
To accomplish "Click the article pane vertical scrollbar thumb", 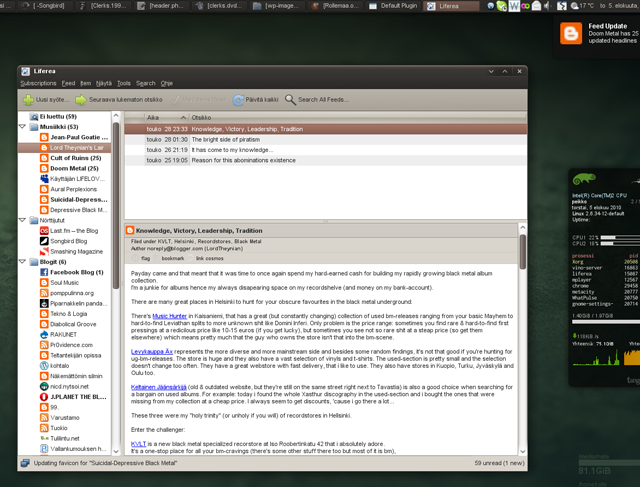I will tap(522, 252).
